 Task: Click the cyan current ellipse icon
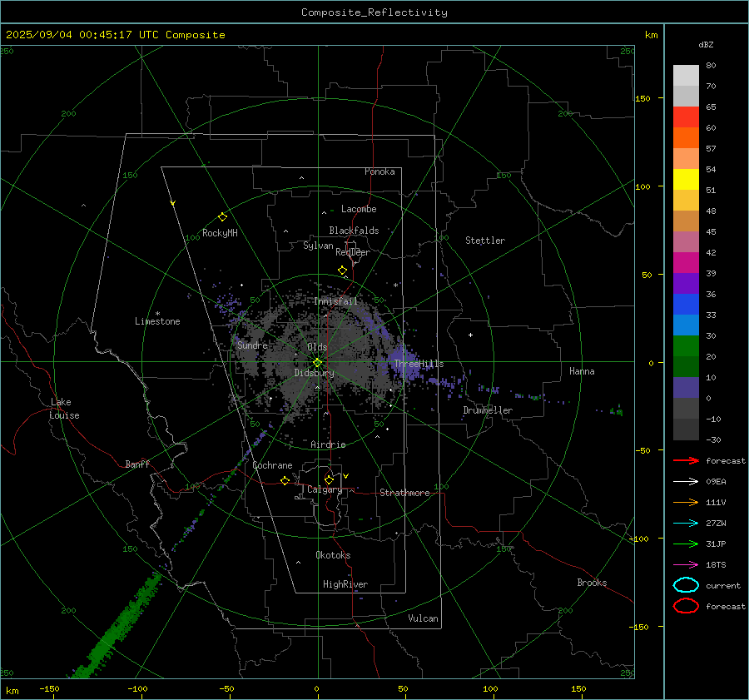click(686, 585)
